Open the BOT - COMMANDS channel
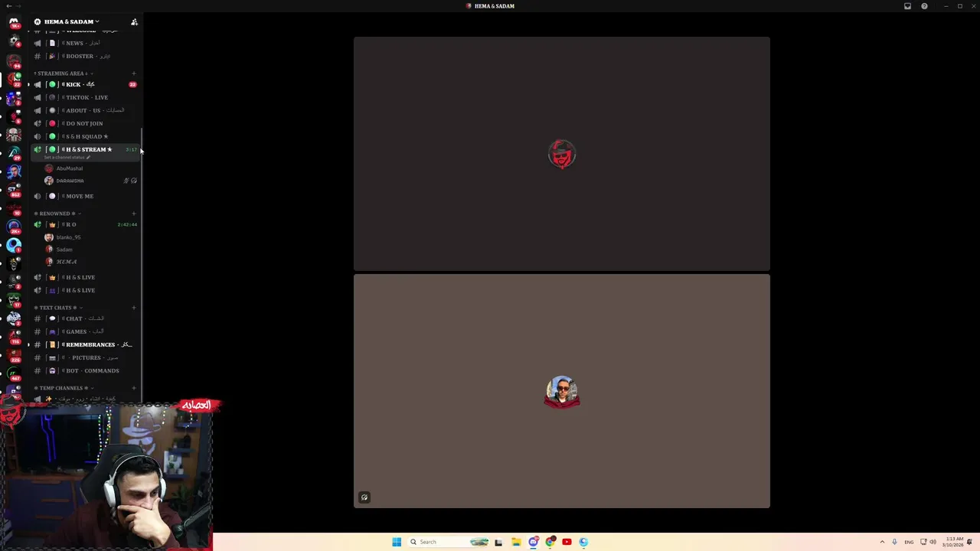This screenshot has width=980, height=551. coord(85,370)
